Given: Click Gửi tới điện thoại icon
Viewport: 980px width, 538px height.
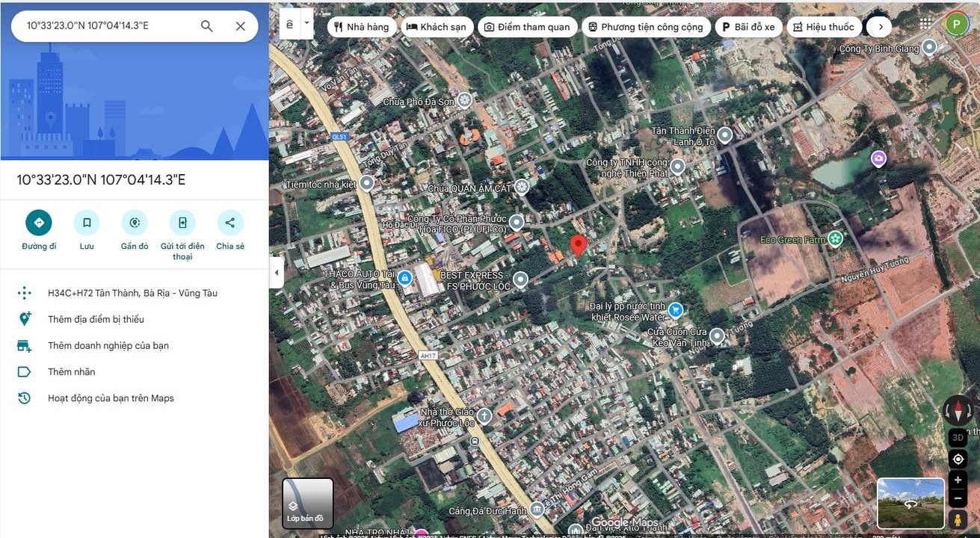Looking at the screenshot, I should tap(182, 223).
